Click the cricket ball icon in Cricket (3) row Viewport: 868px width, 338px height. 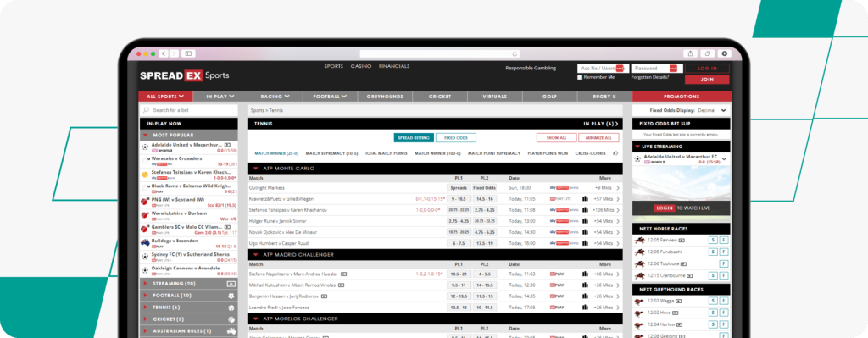(231, 319)
